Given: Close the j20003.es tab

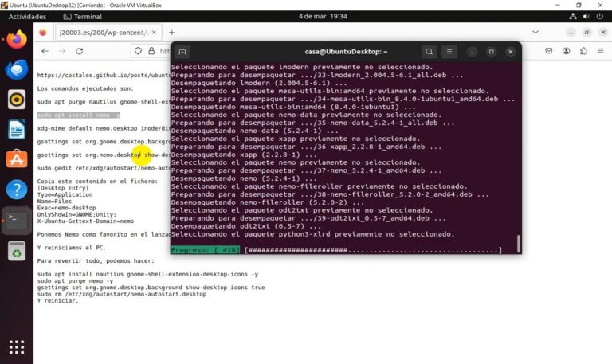Looking at the screenshot, I should pyautogui.click(x=154, y=33).
